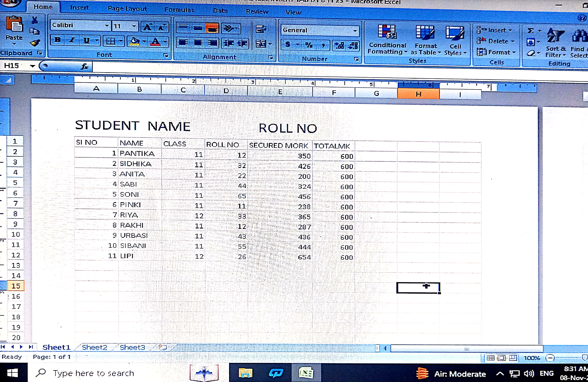Toggle Italic formatting
Viewport: 588px width, 382px height.
tap(72, 40)
